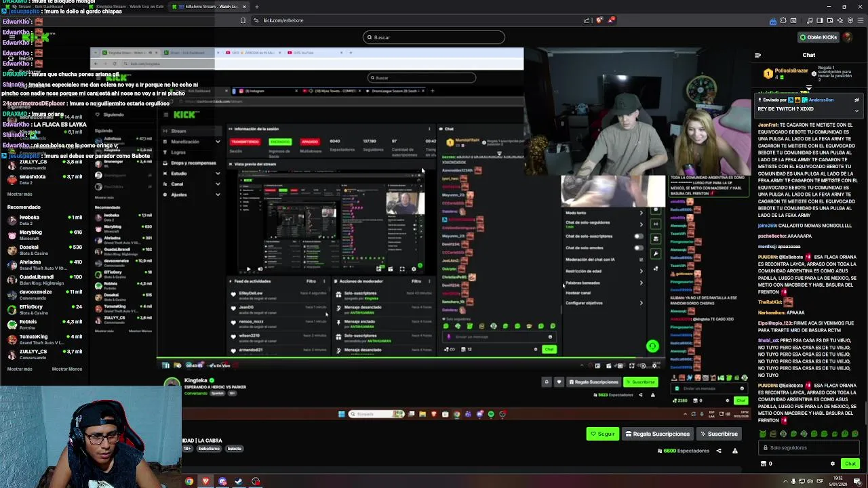Toggle Chat de solo-emotes switch
Viewport: 868px width, 488px height.
point(638,248)
